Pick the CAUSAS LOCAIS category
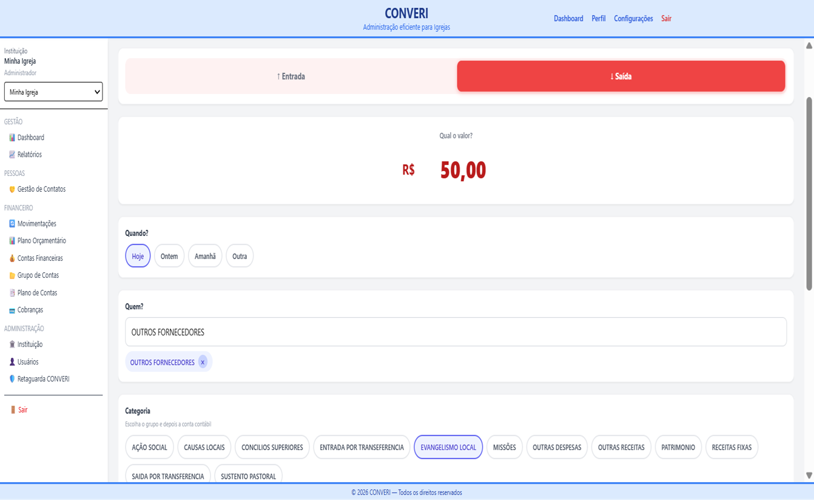This screenshot has height=504, width=814. pos(204,448)
